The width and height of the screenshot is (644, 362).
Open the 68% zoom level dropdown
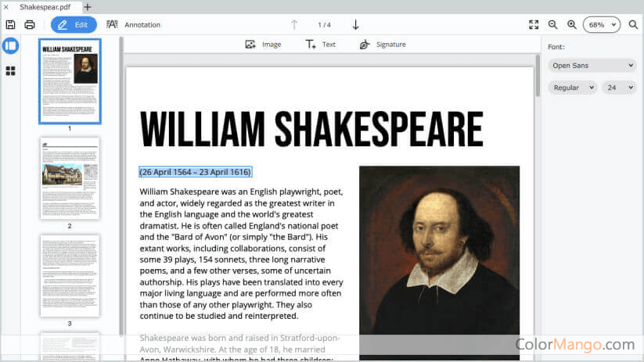(601, 25)
